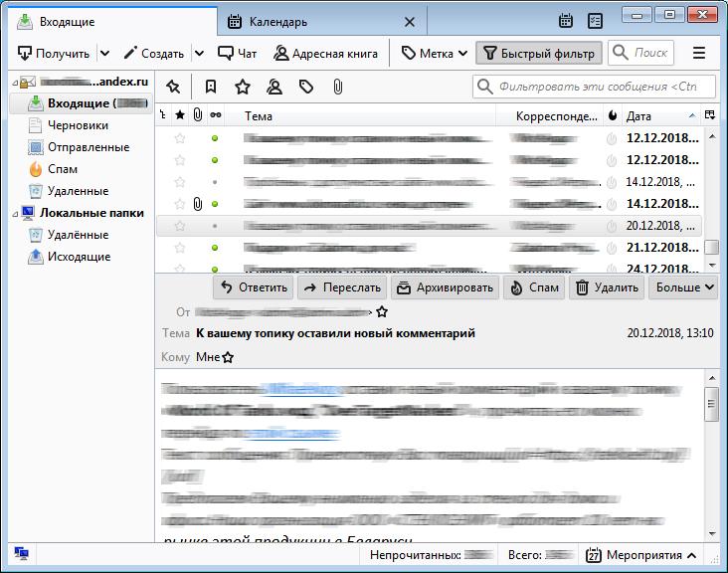Open the hamburger application menu
The width and height of the screenshot is (728, 573).
pyautogui.click(x=699, y=53)
